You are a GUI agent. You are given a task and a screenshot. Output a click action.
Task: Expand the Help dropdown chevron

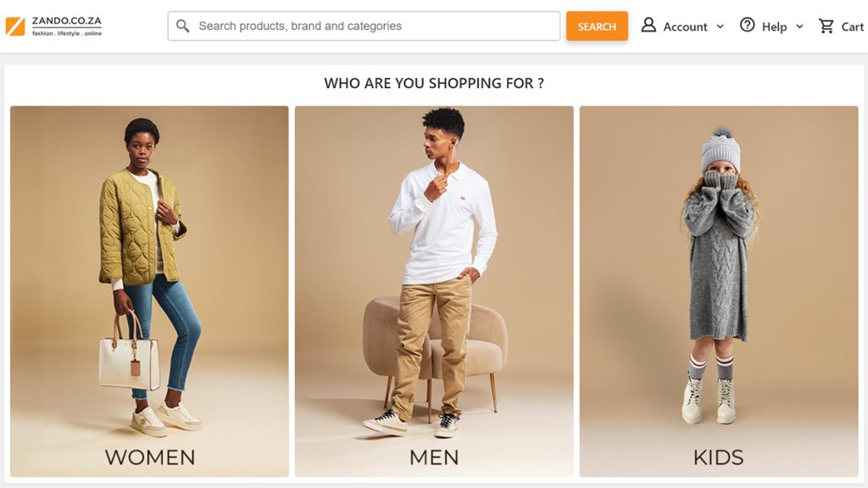(x=799, y=26)
